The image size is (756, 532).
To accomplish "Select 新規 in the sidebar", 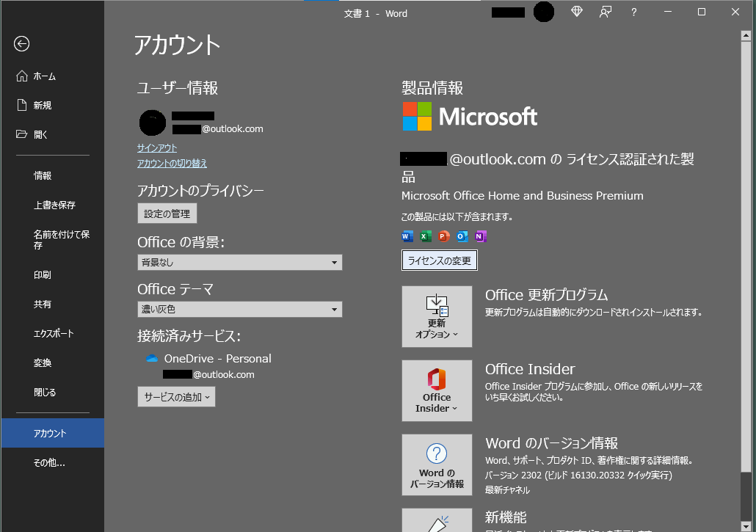I will [52, 105].
